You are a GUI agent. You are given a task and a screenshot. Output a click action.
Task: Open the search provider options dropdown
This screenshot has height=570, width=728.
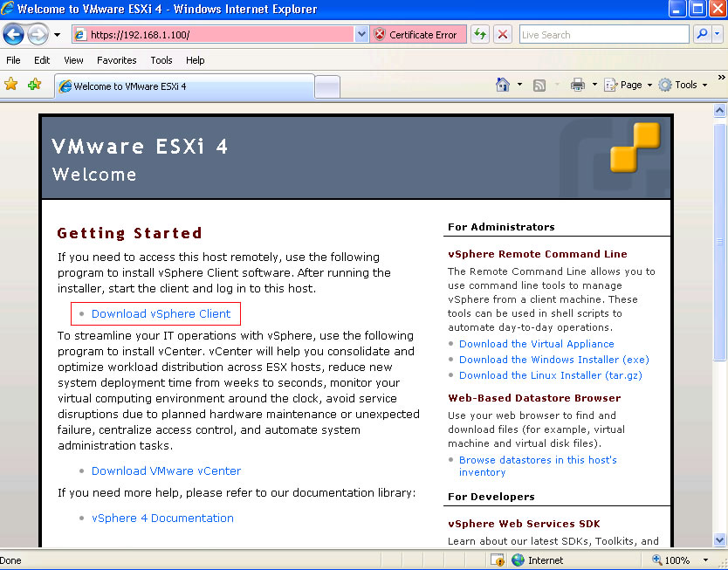pyautogui.click(x=718, y=34)
